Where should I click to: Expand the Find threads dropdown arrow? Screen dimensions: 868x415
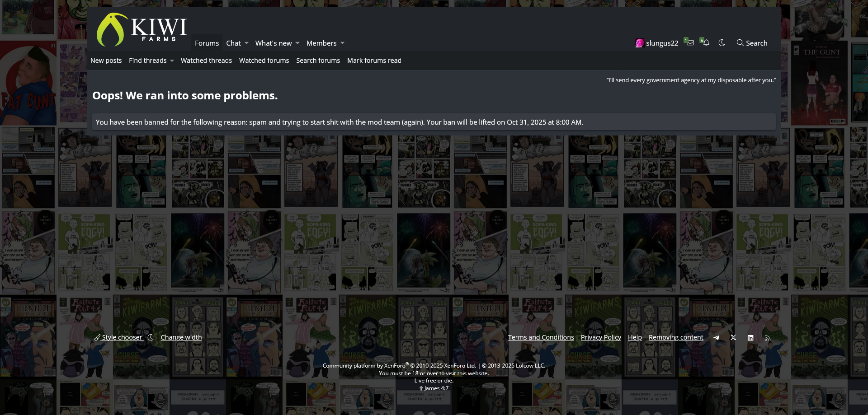pos(172,61)
